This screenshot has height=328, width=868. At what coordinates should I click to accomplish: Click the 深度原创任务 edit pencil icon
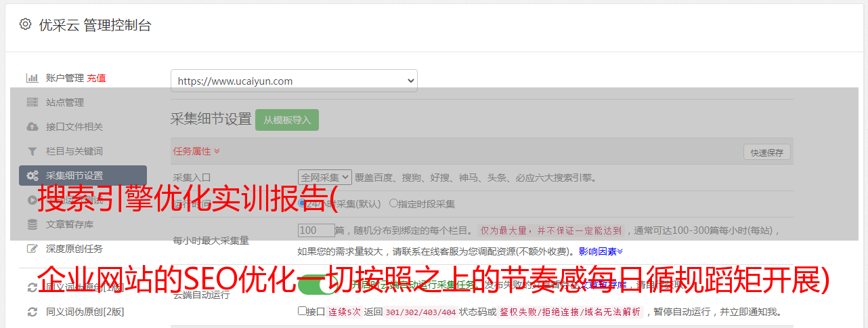[32, 249]
